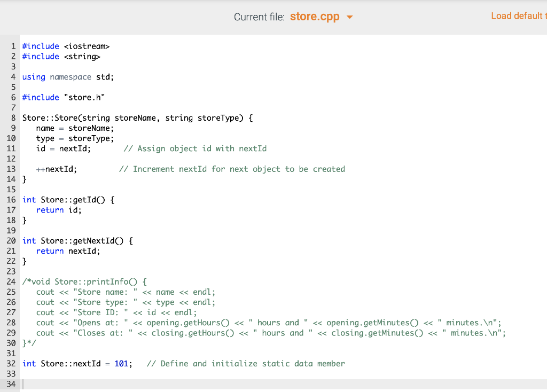The height and width of the screenshot is (392, 547).
Task: Click the closing '}*/' on line 30
Action: coord(29,343)
